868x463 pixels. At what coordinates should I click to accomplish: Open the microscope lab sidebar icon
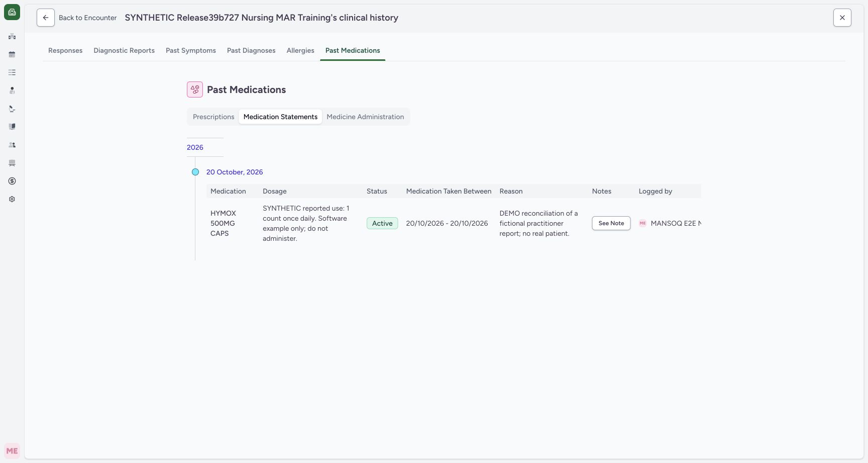tap(12, 109)
